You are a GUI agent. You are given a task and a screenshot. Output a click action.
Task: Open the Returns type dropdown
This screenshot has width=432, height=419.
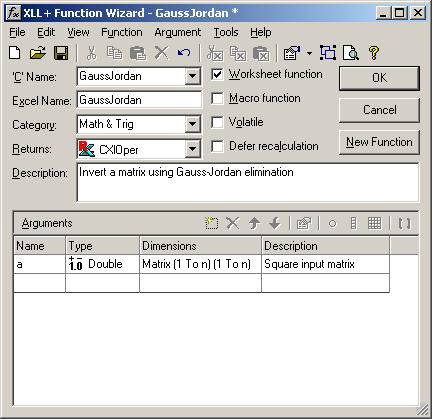tap(192, 148)
